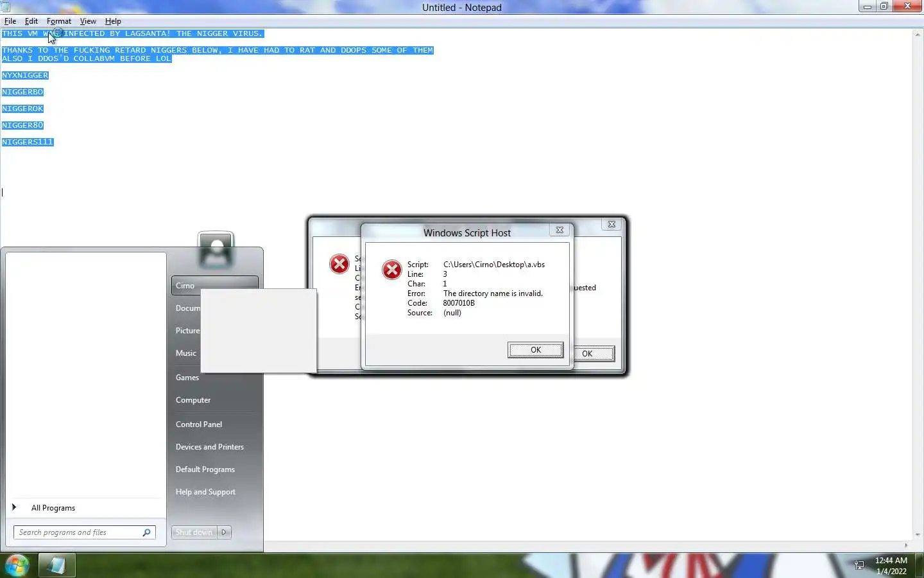Click "The directory name is invalid." text
This screenshot has height=578, width=924.
493,293
